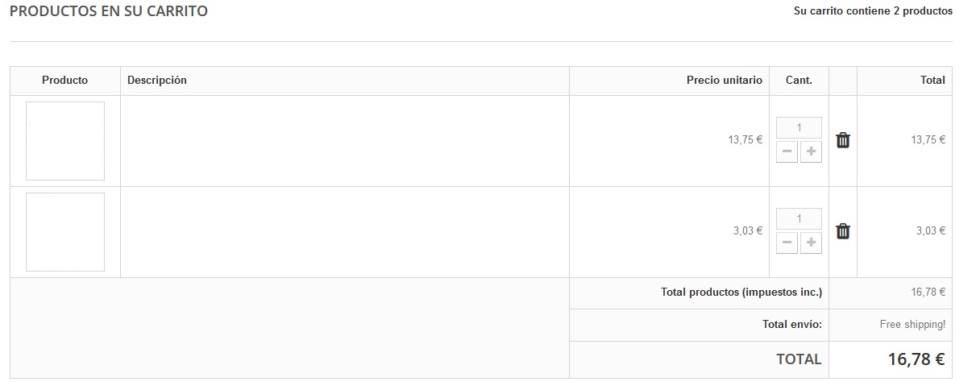980x390 pixels.
Task: Select quantity box of the 3,03 € product
Action: click(799, 218)
